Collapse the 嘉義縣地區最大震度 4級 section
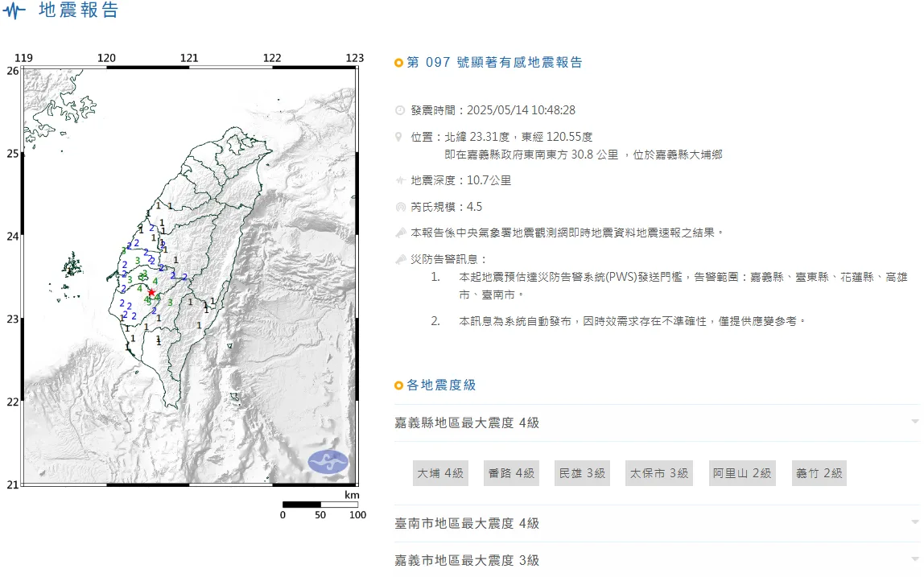This screenshot has height=577, width=924. (x=914, y=422)
